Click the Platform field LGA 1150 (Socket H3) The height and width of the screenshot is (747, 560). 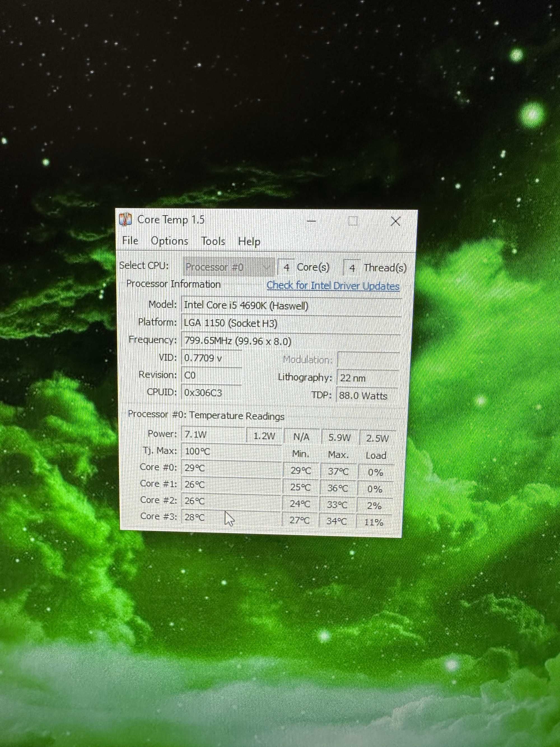pyautogui.click(x=291, y=324)
